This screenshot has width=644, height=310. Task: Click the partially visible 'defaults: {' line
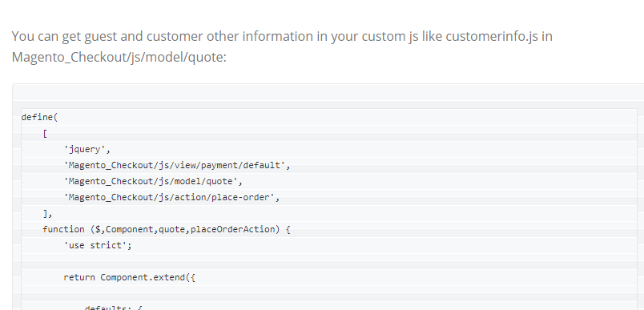(x=114, y=307)
